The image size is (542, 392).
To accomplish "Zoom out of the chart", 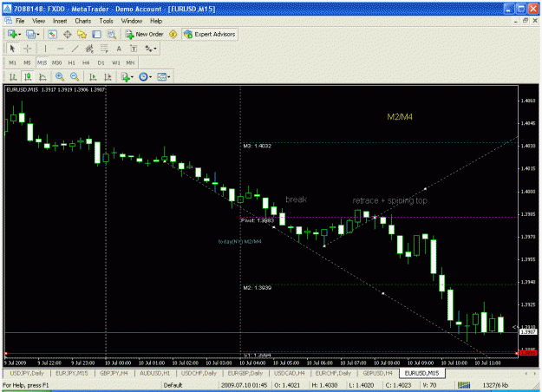I will point(75,76).
